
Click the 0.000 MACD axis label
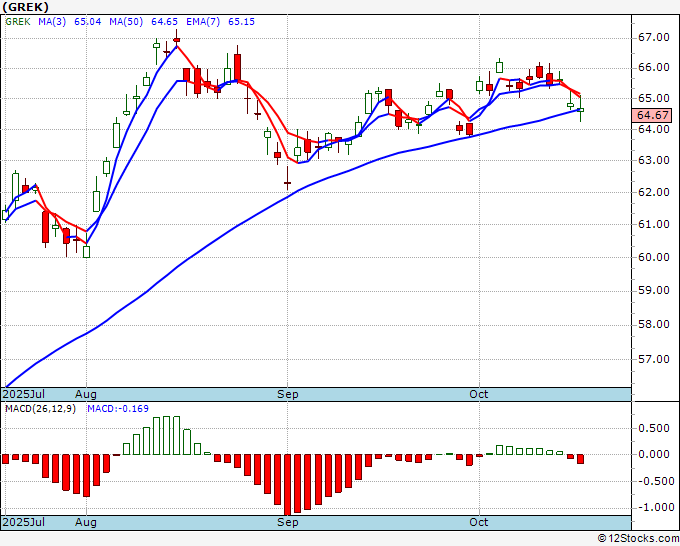pyautogui.click(x=654, y=454)
